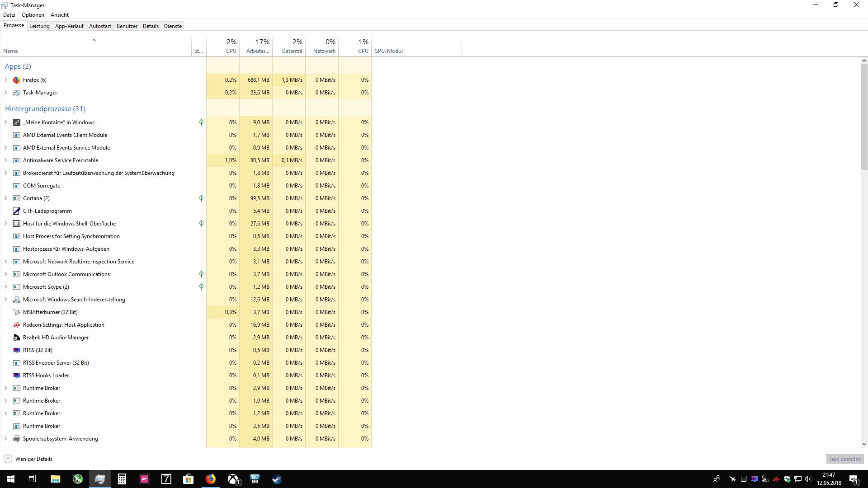Switch to the Leistung tab

click(39, 26)
